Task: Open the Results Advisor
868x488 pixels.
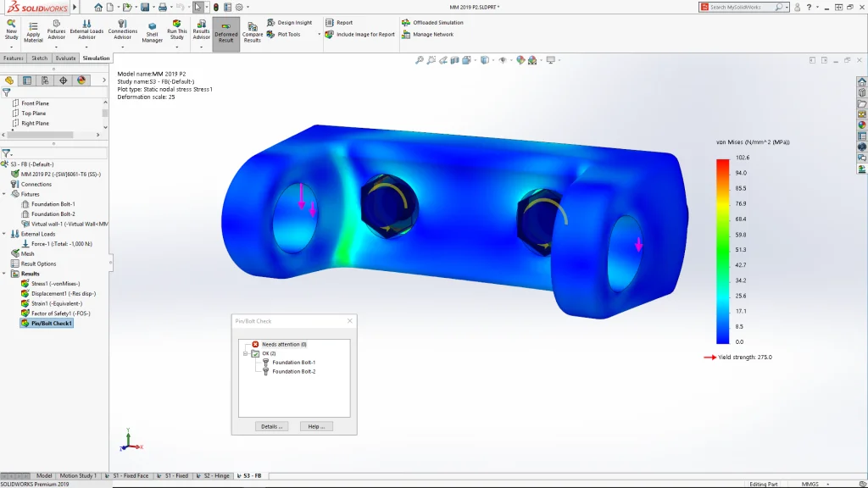Action: (x=201, y=30)
